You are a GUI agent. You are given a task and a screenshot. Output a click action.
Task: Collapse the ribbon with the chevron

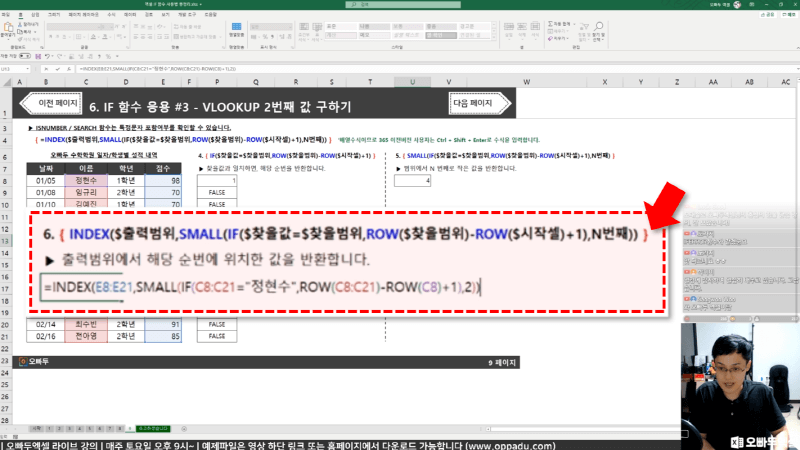[x=796, y=48]
